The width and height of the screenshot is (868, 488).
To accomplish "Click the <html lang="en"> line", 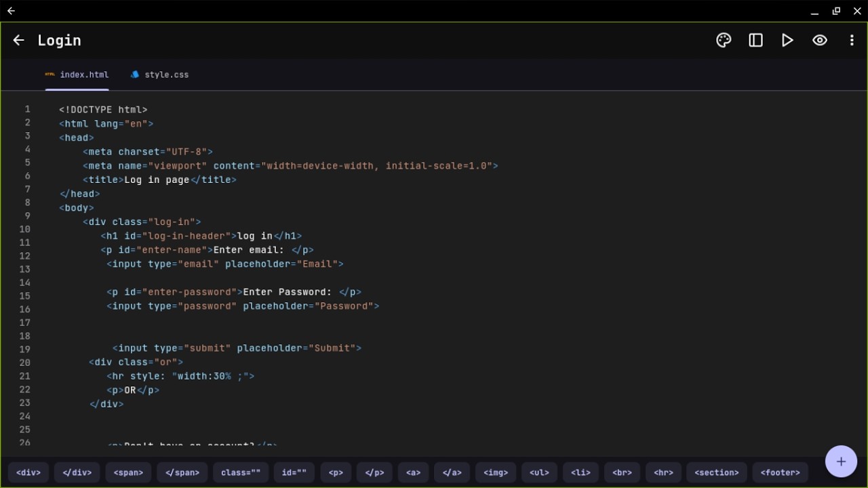I will (x=106, y=124).
